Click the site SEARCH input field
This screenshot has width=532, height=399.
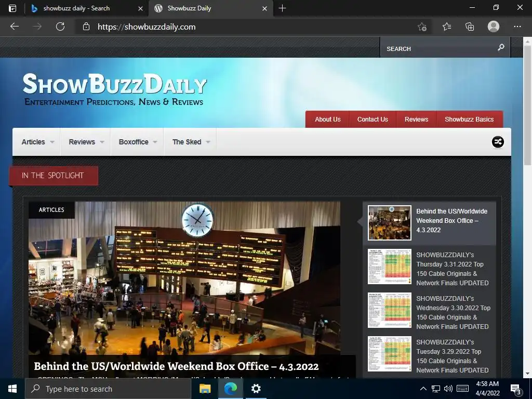[440, 48]
